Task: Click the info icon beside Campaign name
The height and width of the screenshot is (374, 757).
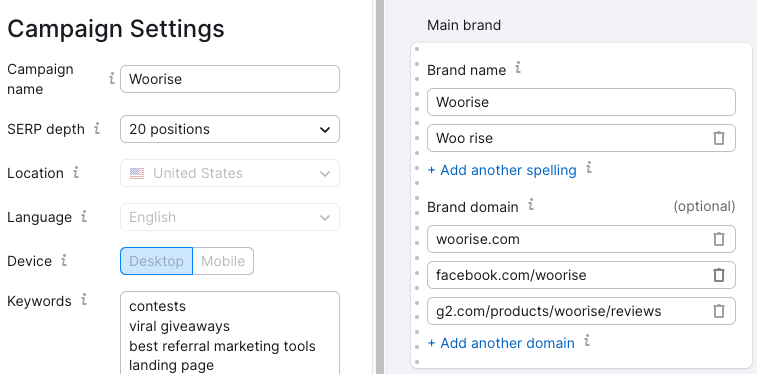Action: coord(112,78)
